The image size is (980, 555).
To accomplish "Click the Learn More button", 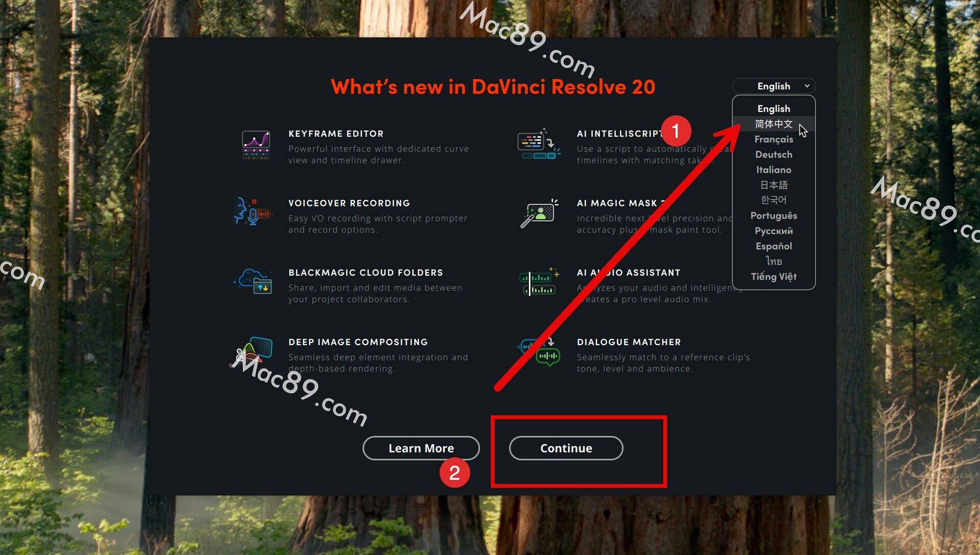I will [x=421, y=448].
